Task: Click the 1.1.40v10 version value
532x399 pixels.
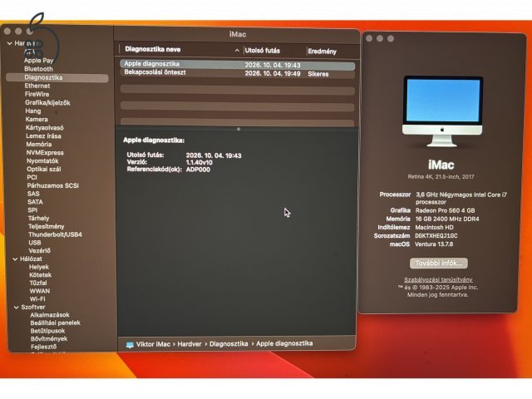Action: [199, 163]
